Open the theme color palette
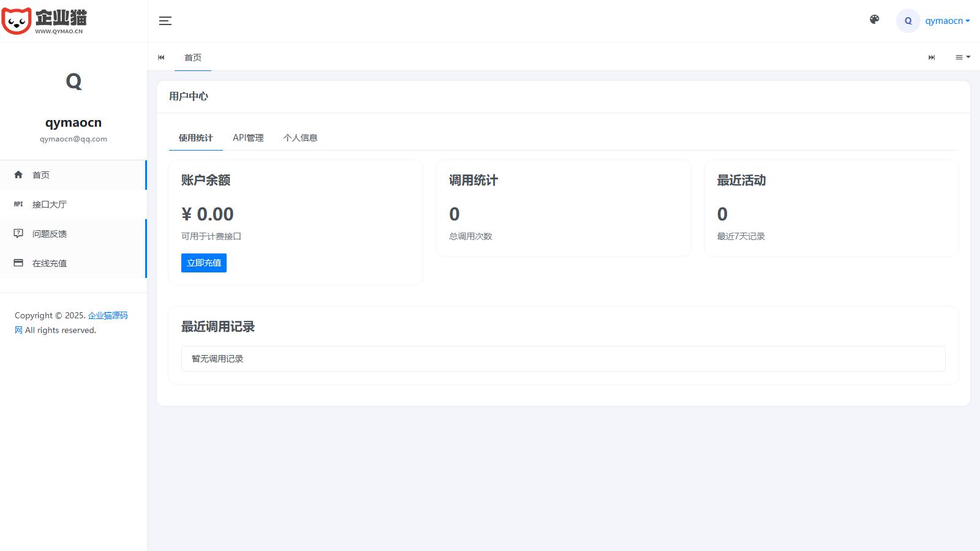980x551 pixels. (x=875, y=20)
